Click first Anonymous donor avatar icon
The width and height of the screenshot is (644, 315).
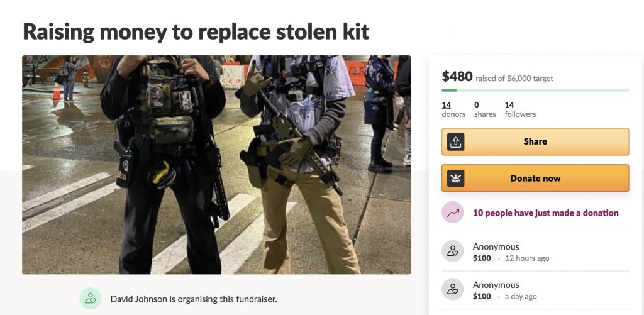pyautogui.click(x=453, y=251)
